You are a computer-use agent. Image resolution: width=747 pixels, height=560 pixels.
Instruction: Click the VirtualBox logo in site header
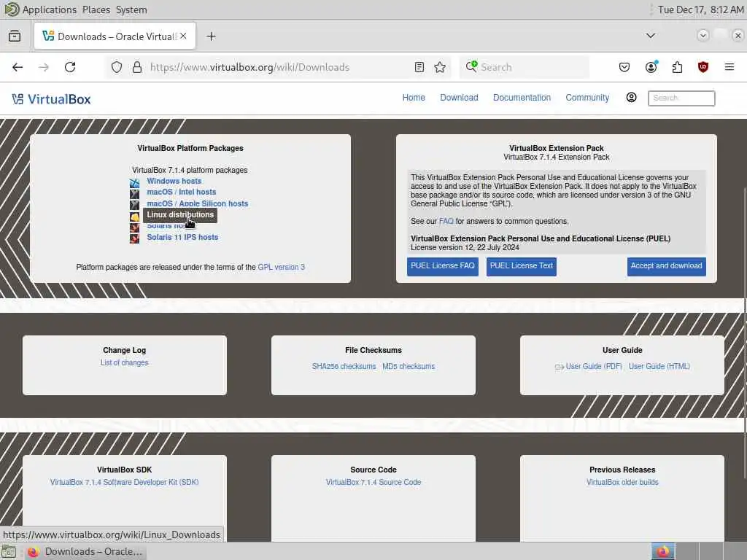point(51,99)
